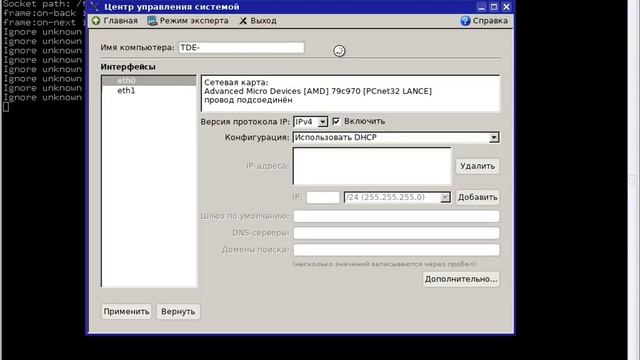Minimize the Центр управления системой window
The image size is (640, 360).
pos(482,7)
